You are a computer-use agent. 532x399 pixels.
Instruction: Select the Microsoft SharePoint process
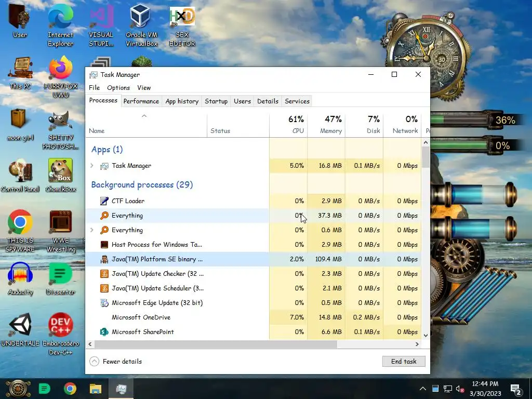pos(254,332)
